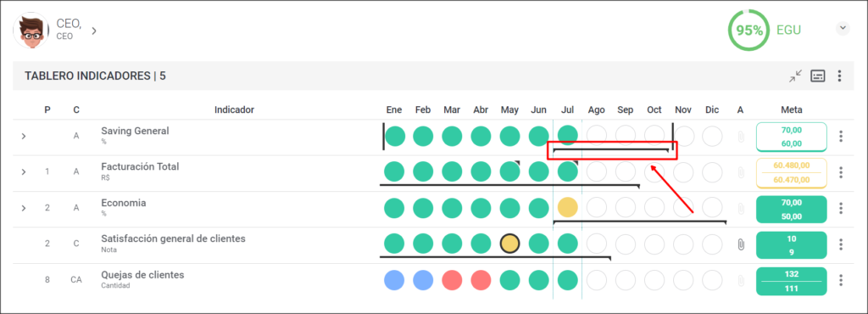Select blue Ene dot for Quejas de clientes
Screen dimensions: 868x314
click(394, 280)
